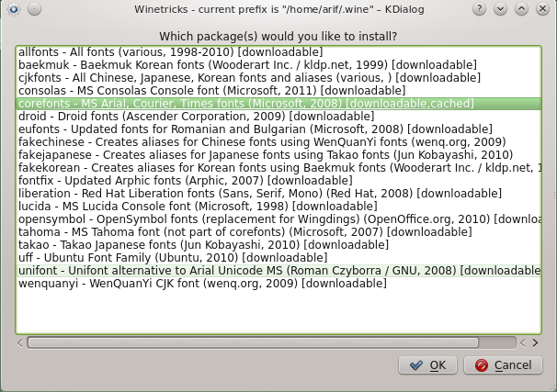Pick the droid fonts package

point(278,117)
